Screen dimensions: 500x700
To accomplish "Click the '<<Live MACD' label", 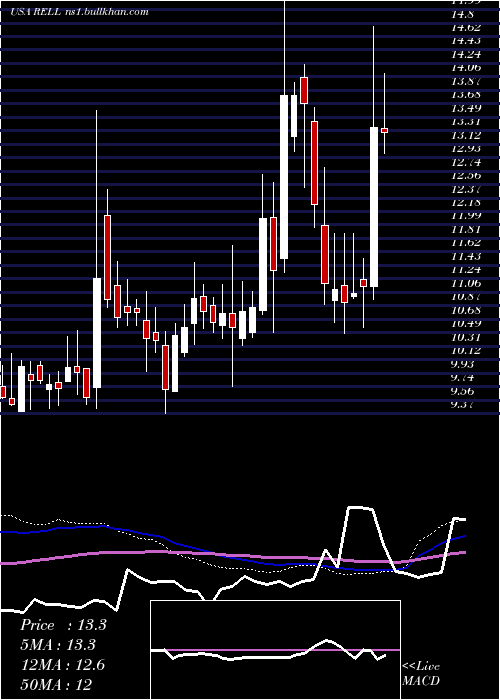I will (421, 673).
